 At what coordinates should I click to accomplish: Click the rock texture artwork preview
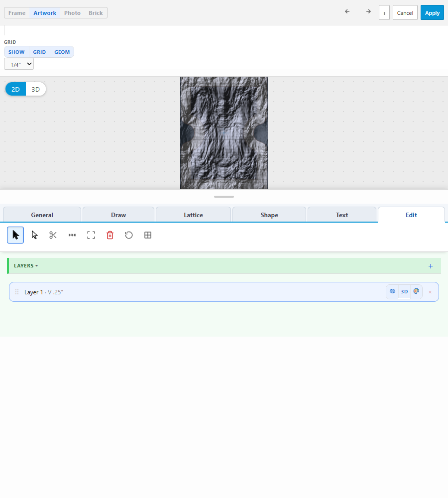click(224, 133)
